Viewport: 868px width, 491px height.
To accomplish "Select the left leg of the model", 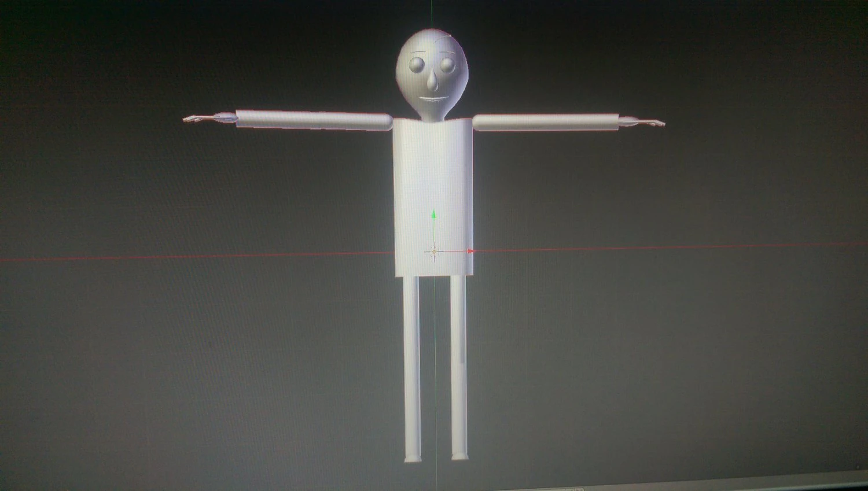I will (412, 369).
